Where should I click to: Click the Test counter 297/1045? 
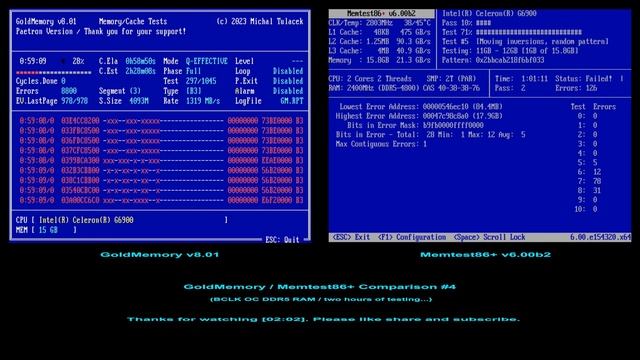click(201, 81)
